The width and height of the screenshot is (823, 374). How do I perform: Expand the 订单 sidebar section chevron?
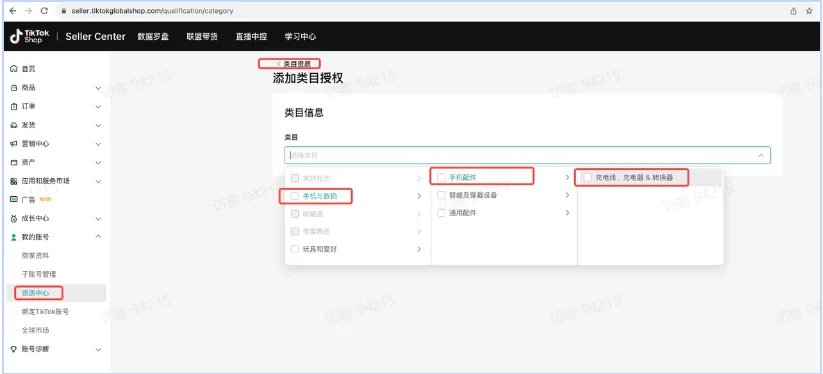[x=98, y=106]
